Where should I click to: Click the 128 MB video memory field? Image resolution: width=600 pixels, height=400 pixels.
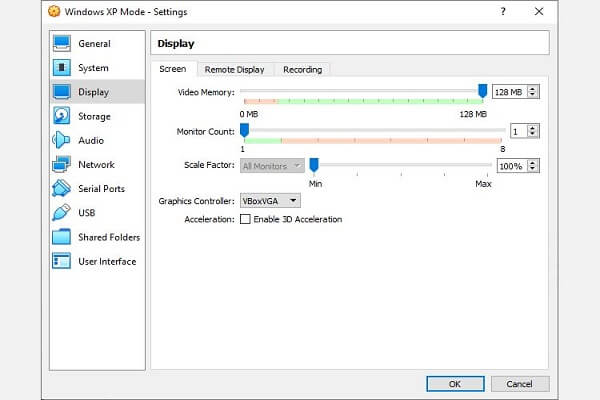pyautogui.click(x=509, y=92)
